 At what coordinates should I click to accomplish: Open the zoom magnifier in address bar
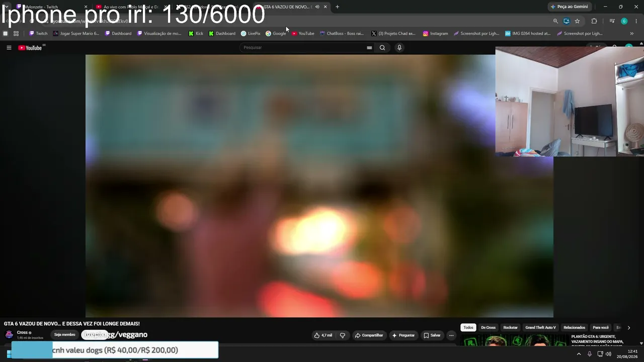point(555,21)
